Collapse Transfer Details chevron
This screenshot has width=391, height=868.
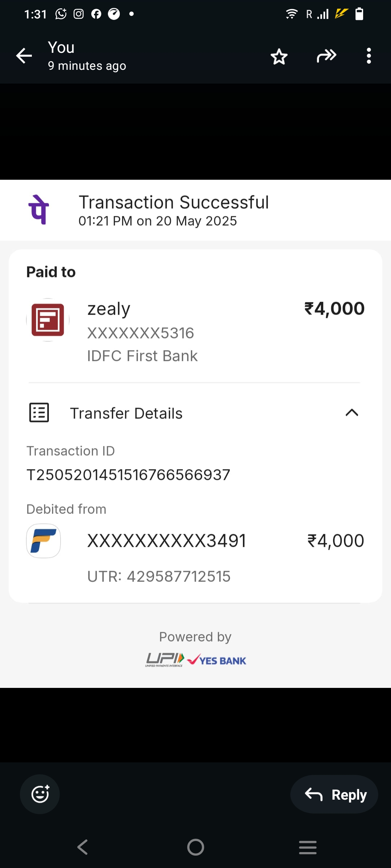click(352, 413)
